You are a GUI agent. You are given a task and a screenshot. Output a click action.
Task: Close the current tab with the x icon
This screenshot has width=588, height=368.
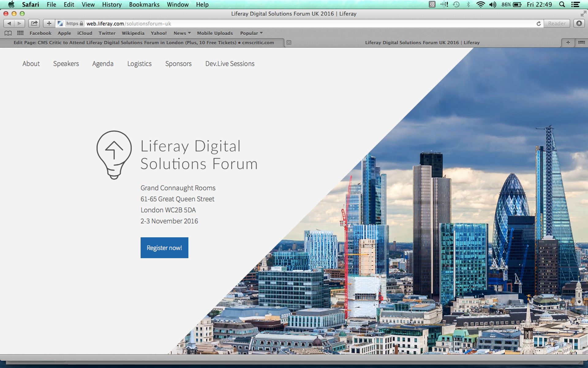coord(289,43)
